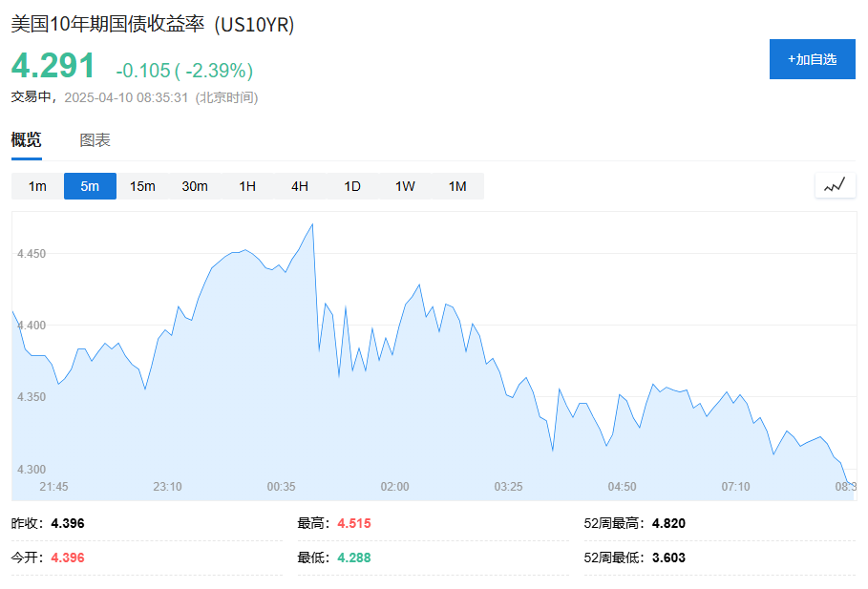Click the 昨收 value 4.396

(x=68, y=523)
